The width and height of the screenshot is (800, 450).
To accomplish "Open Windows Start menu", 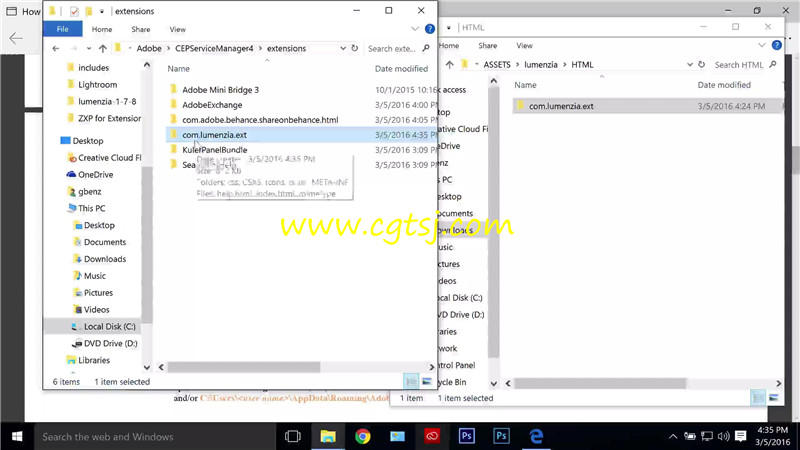I will click(16, 436).
